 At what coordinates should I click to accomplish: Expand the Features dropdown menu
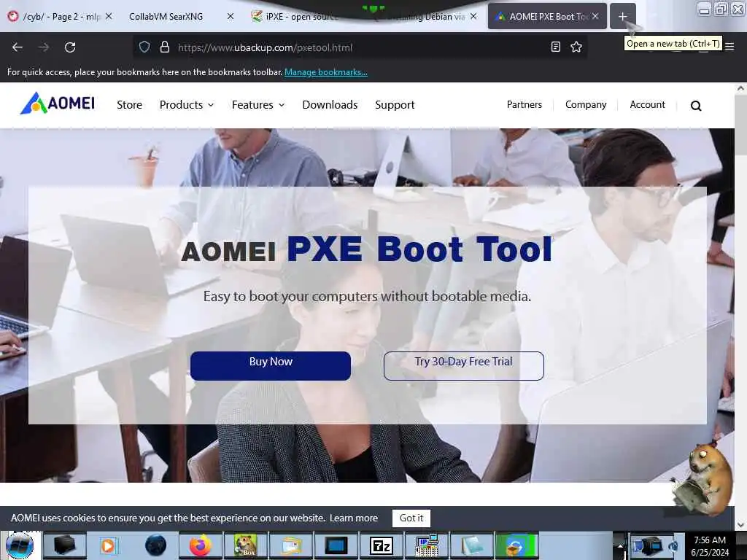258,105
